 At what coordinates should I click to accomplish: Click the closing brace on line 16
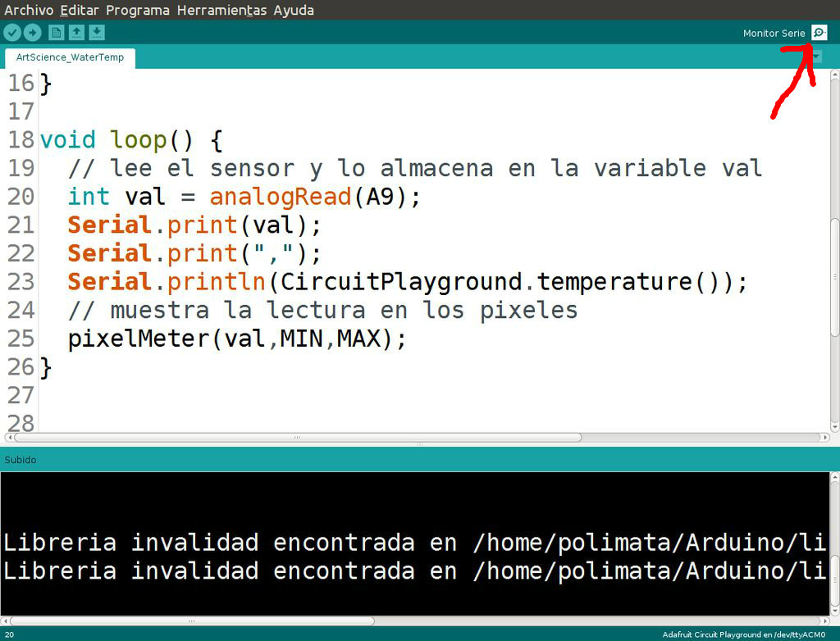[46, 84]
